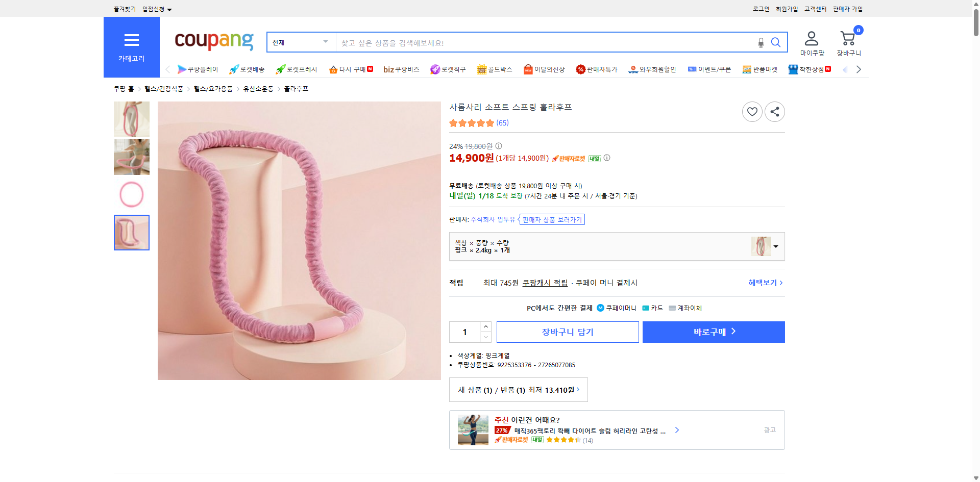The height and width of the screenshot is (482, 980).
Task: Toggle the wishlist heart for this product
Action: [751, 111]
